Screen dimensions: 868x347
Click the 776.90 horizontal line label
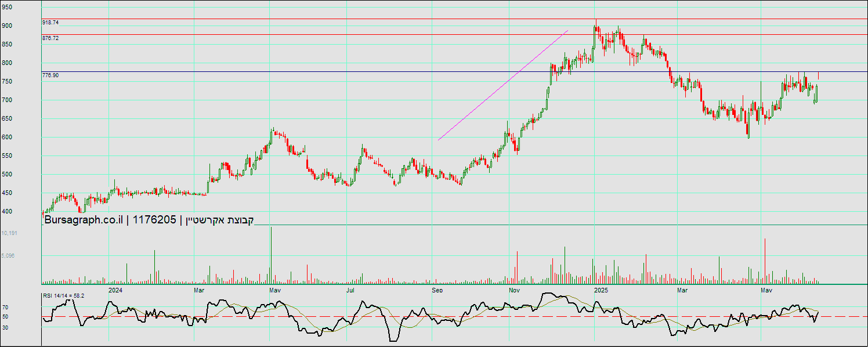click(50, 75)
